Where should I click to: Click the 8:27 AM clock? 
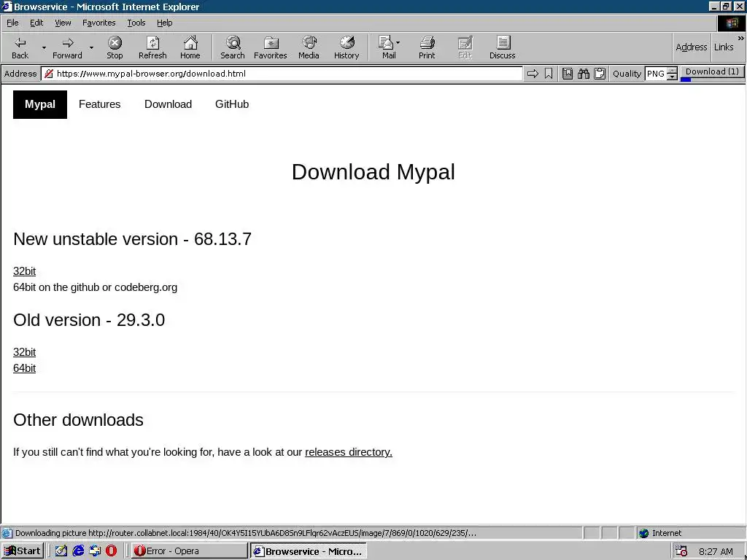[716, 551]
